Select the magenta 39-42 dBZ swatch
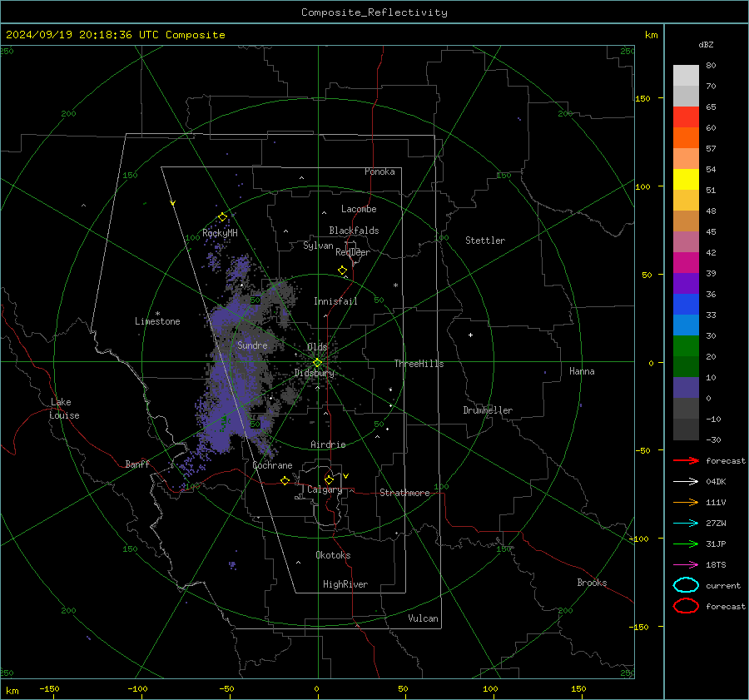Screen dimensions: 749x700 click(686, 263)
